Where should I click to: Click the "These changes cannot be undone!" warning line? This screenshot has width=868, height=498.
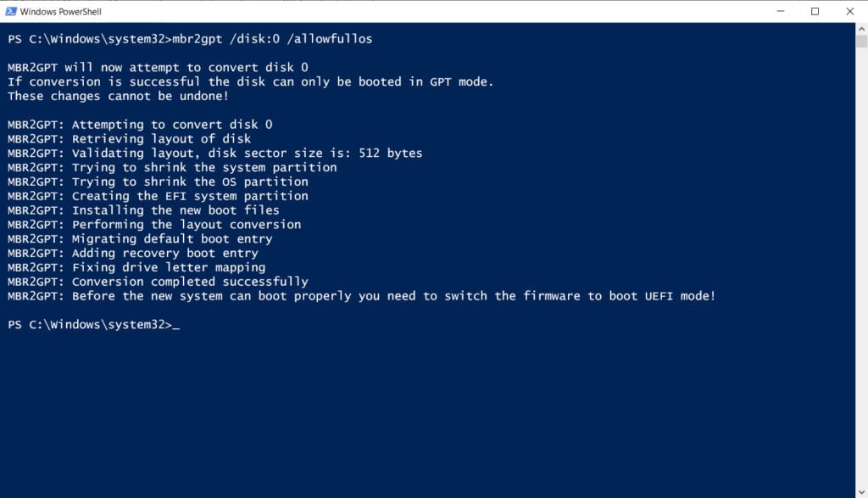118,96
